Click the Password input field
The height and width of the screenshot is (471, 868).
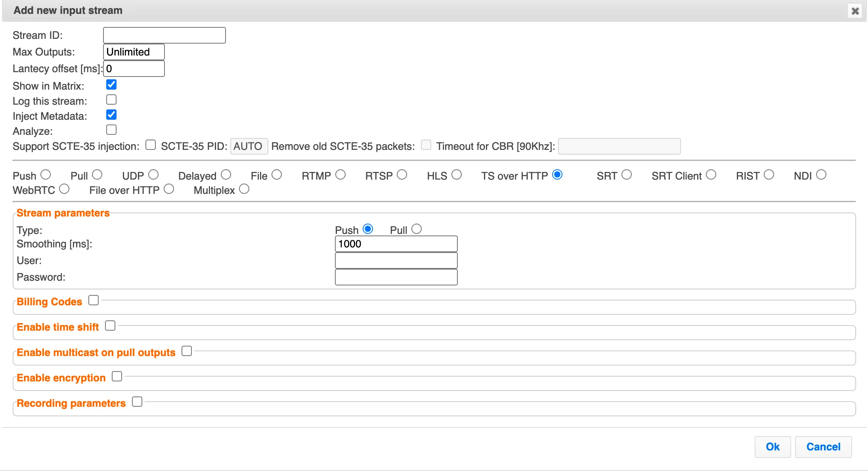click(x=396, y=277)
